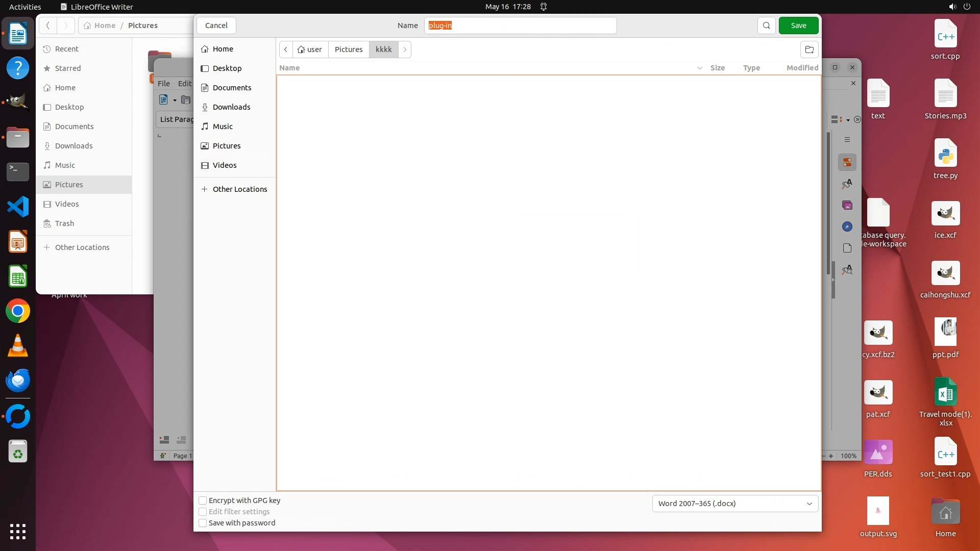Expand Other Locations in the dialog sidebar
Image resolution: width=980 pixels, height=551 pixels.
click(x=239, y=189)
